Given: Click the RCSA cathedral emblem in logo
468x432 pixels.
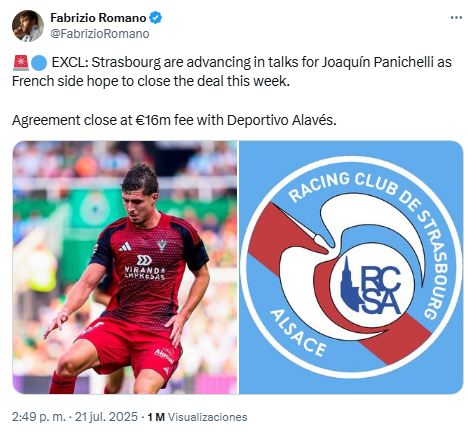Looking at the screenshot, I should coord(372,285).
